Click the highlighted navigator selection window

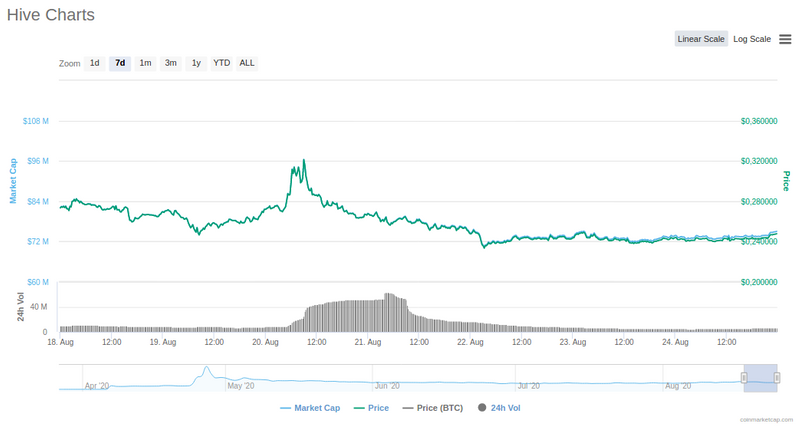760,378
